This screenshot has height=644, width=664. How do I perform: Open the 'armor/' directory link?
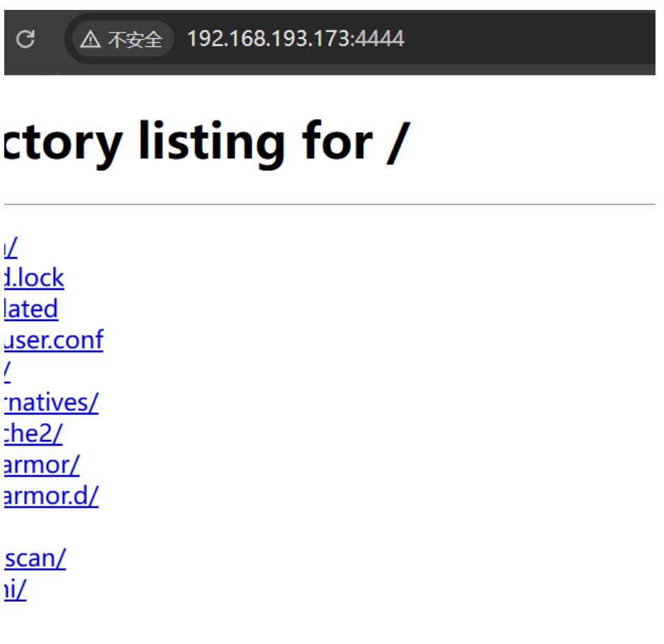[x=42, y=465]
